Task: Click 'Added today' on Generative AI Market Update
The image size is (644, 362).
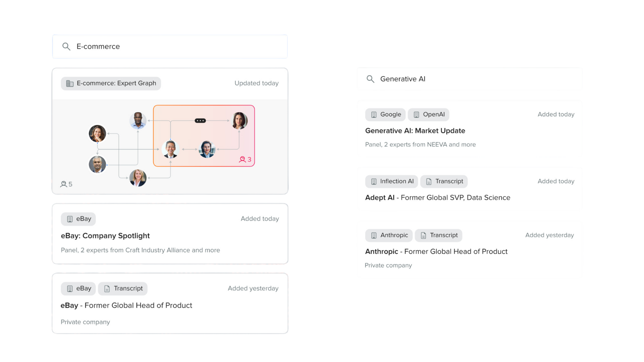Action: [x=556, y=115]
